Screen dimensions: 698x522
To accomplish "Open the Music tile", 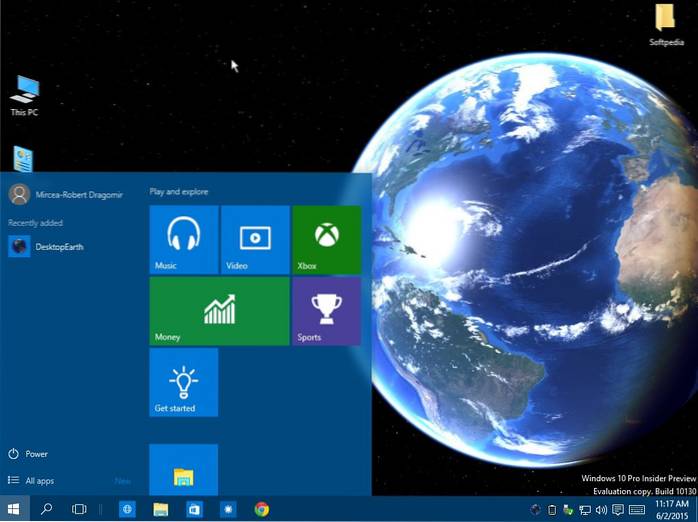I will point(184,240).
